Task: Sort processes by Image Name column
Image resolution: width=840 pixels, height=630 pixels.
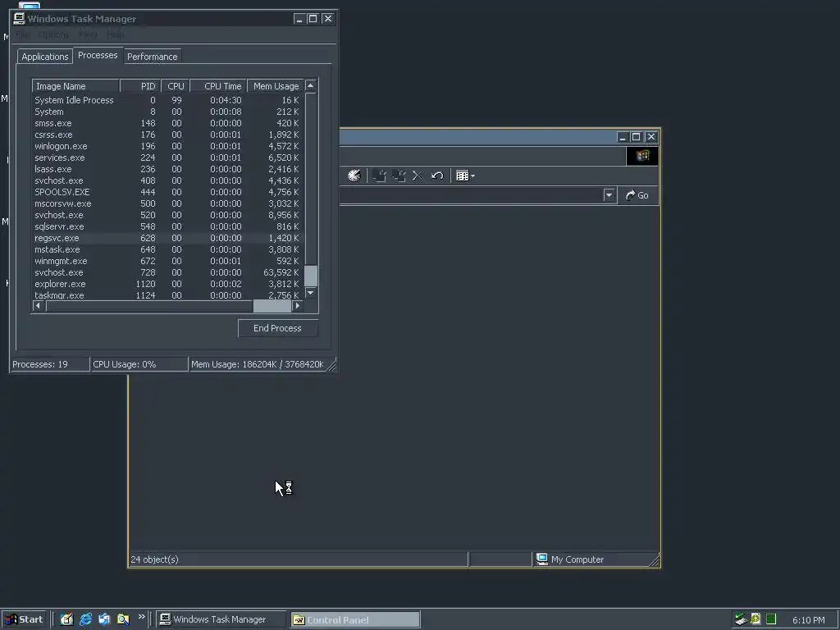Action: (75, 86)
